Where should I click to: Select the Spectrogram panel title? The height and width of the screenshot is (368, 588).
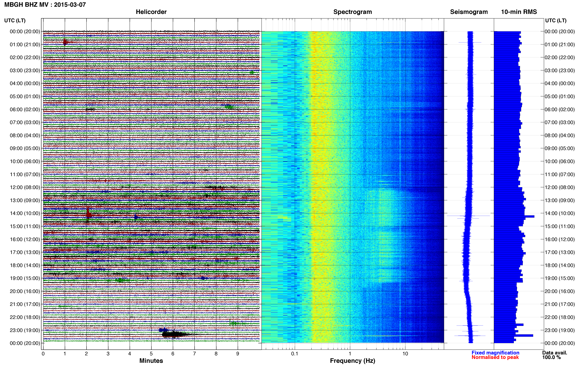click(352, 12)
